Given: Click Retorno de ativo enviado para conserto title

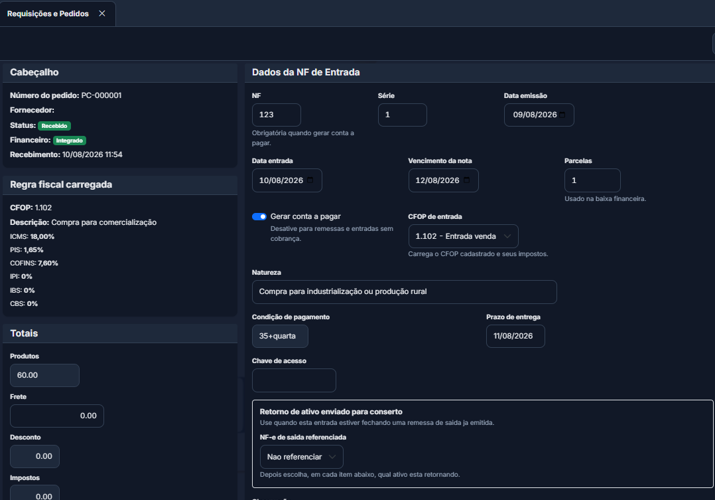Looking at the screenshot, I should pyautogui.click(x=331, y=412).
